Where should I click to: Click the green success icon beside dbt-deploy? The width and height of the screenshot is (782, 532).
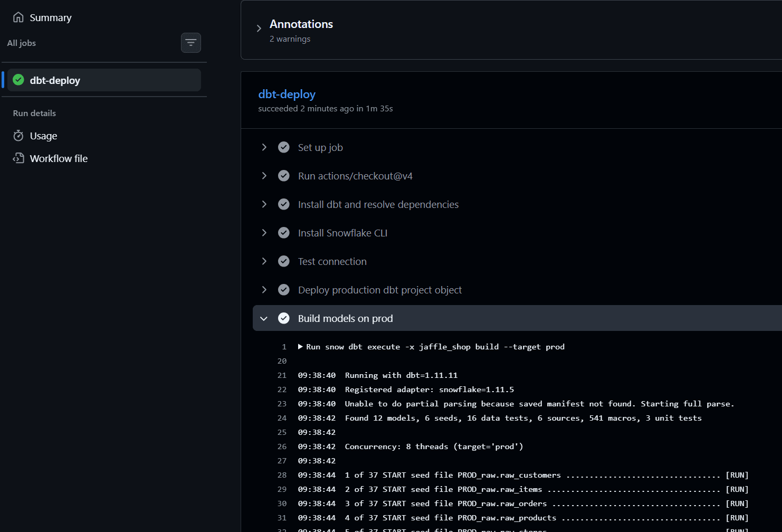click(18, 80)
